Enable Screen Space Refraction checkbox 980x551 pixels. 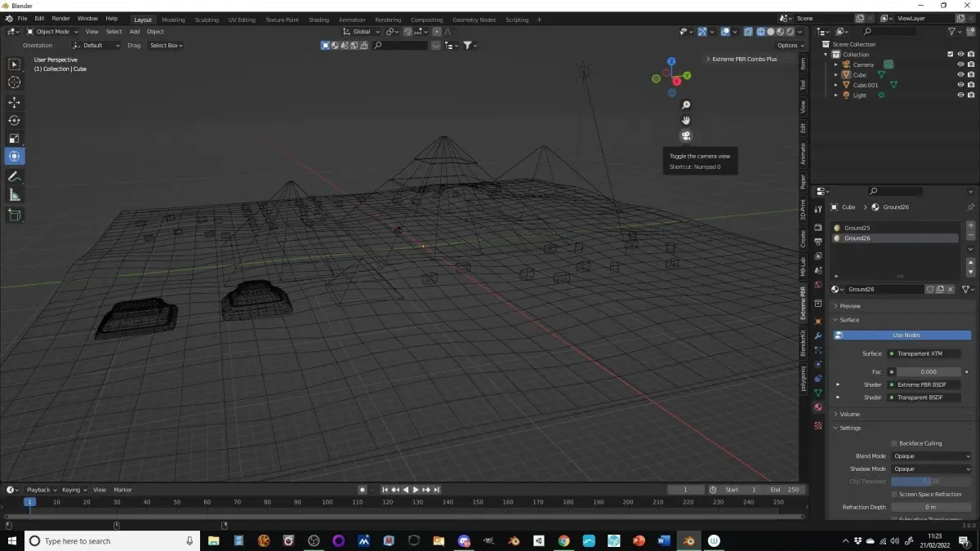894,494
